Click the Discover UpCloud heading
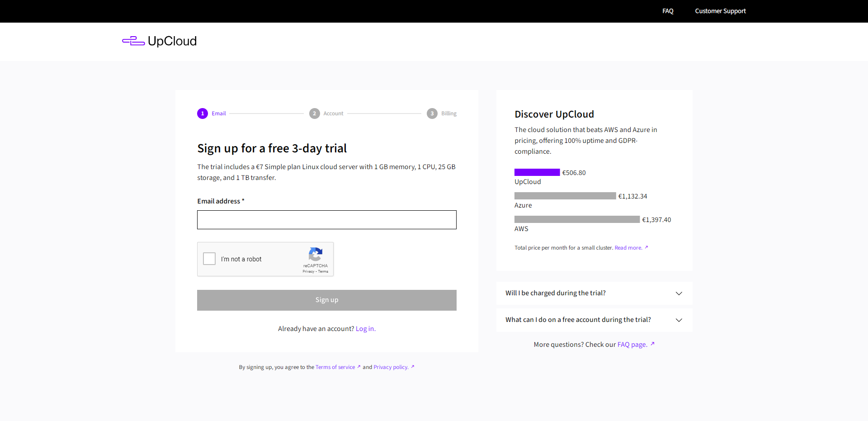868x421 pixels. [554, 114]
